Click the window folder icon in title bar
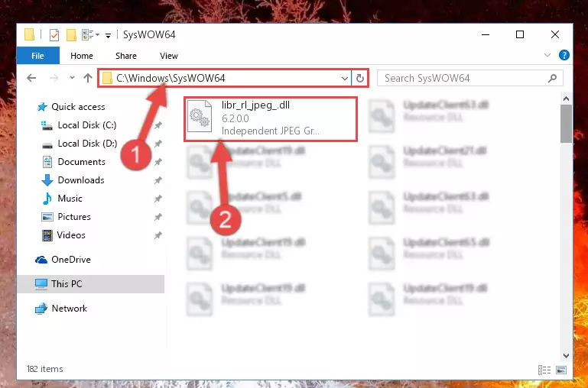The width and height of the screenshot is (588, 388). 30,35
